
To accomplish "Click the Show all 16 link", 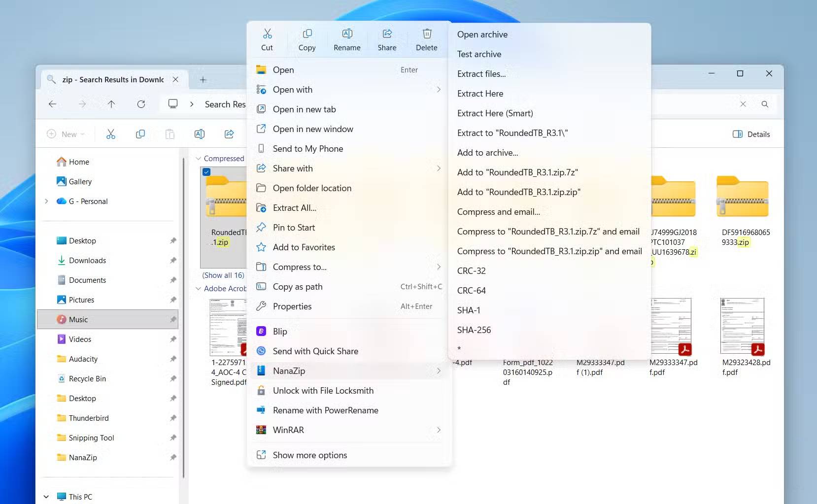I will [x=223, y=275].
